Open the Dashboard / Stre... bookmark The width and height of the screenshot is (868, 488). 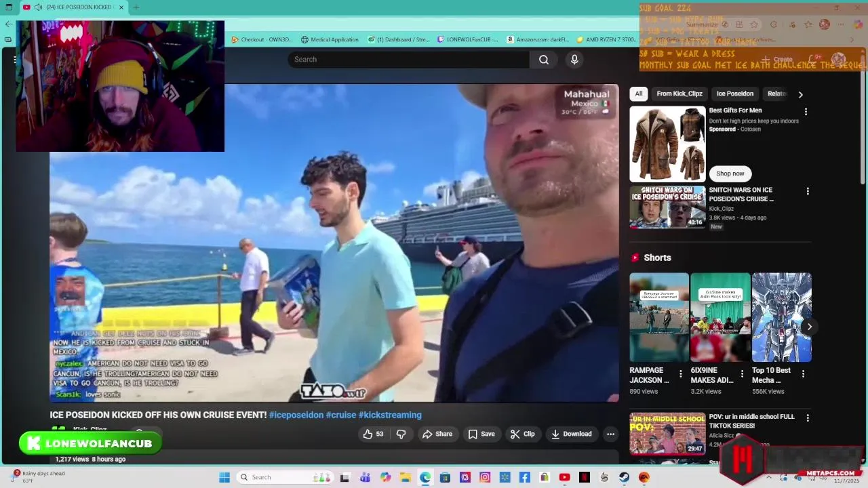(x=399, y=39)
